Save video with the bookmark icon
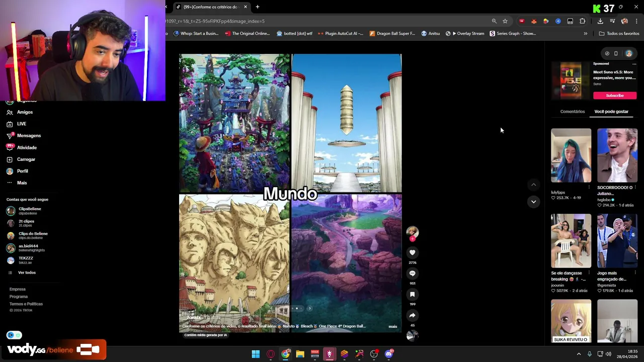 (412, 295)
